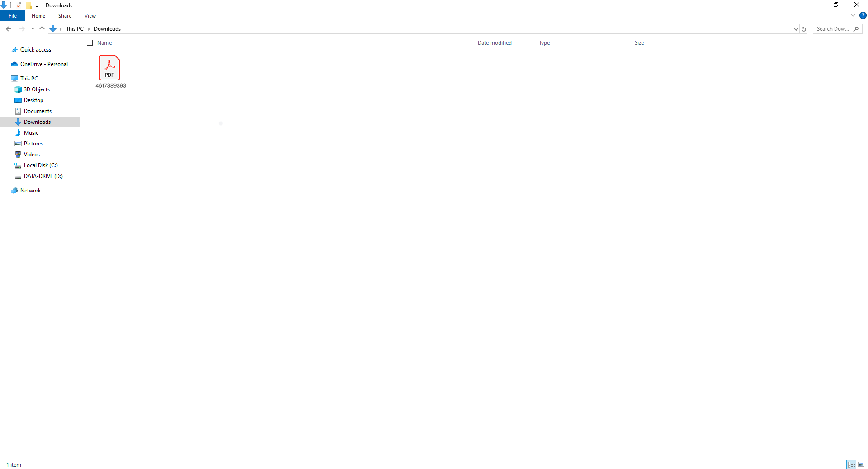Viewport: 868px width, 469px height.
Task: Click the Search Downloads input box
Action: (833, 29)
